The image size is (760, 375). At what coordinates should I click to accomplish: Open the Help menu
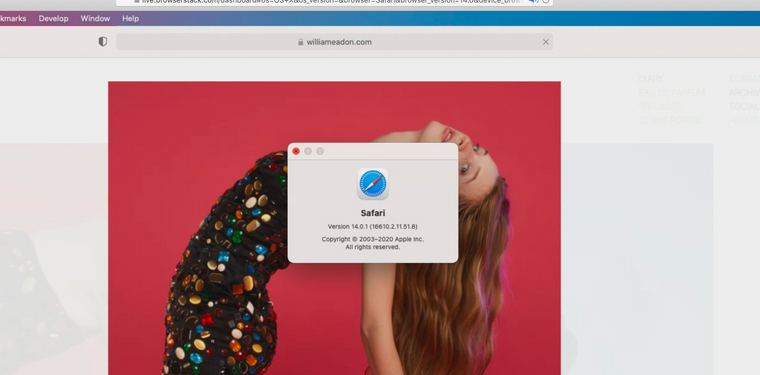point(130,18)
